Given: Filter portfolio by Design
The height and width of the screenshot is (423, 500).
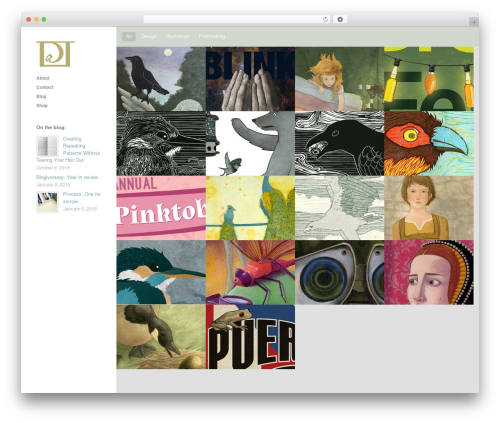Looking at the screenshot, I should click(x=149, y=36).
